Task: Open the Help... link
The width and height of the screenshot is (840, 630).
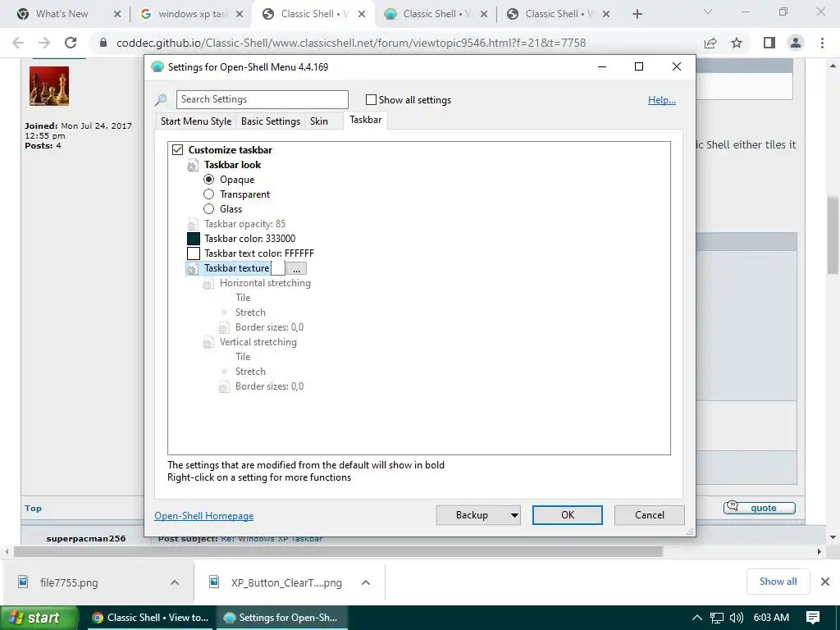Action: pyautogui.click(x=662, y=100)
